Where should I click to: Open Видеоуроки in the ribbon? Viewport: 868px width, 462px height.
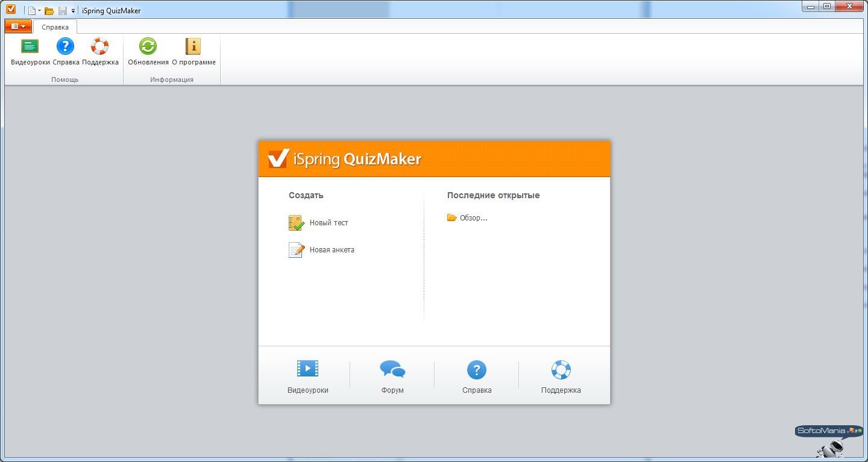pos(30,52)
